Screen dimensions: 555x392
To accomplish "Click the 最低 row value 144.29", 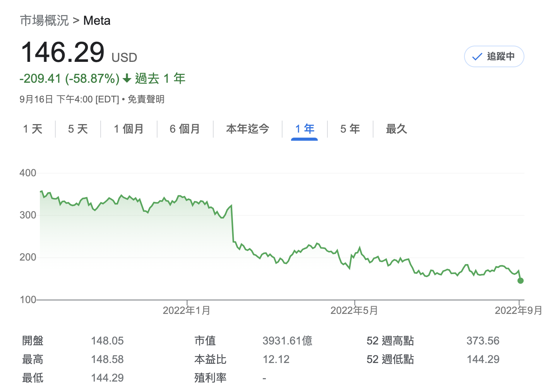I will (x=107, y=378).
